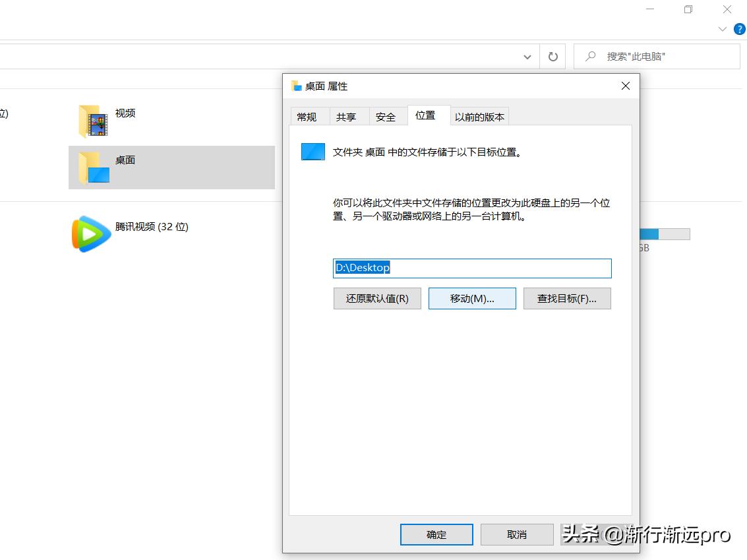Screen dimensions: 747x560
Task: Open the address bar history dropdown
Action: pyautogui.click(x=527, y=57)
